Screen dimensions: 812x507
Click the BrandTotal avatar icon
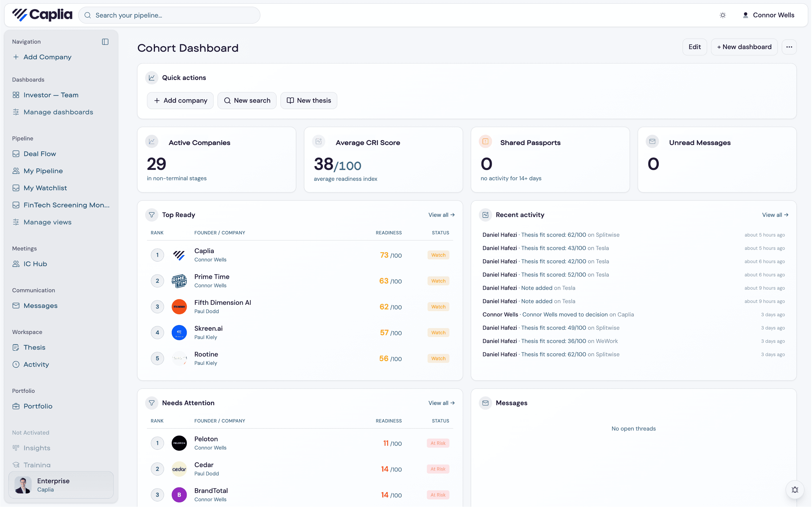(179, 495)
